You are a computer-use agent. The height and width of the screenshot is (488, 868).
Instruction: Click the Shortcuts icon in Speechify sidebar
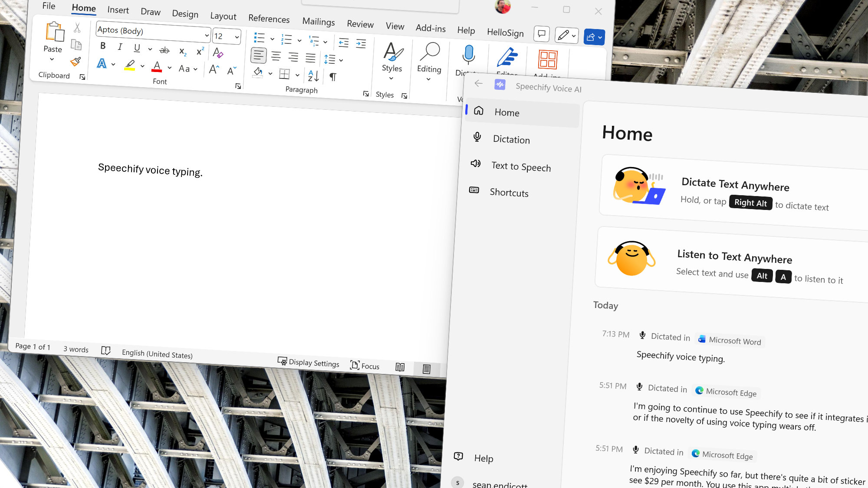(x=474, y=191)
